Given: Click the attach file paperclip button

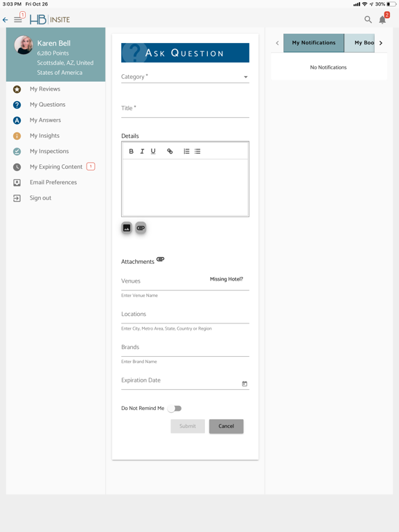Looking at the screenshot, I should 141,228.
